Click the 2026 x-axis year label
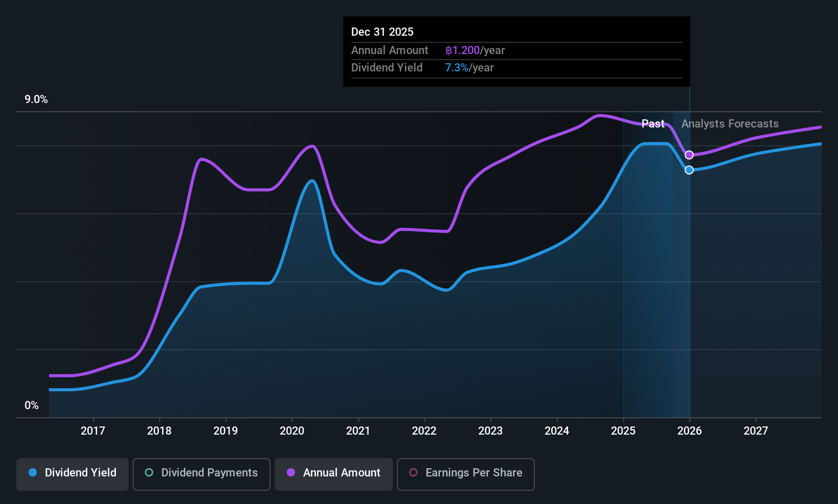The image size is (838, 504). 689,431
